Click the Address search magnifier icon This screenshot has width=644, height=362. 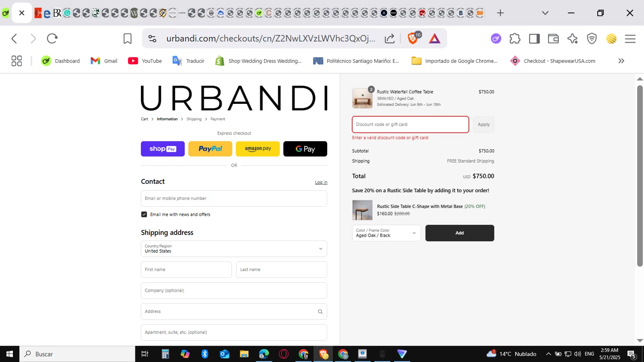[x=320, y=312]
